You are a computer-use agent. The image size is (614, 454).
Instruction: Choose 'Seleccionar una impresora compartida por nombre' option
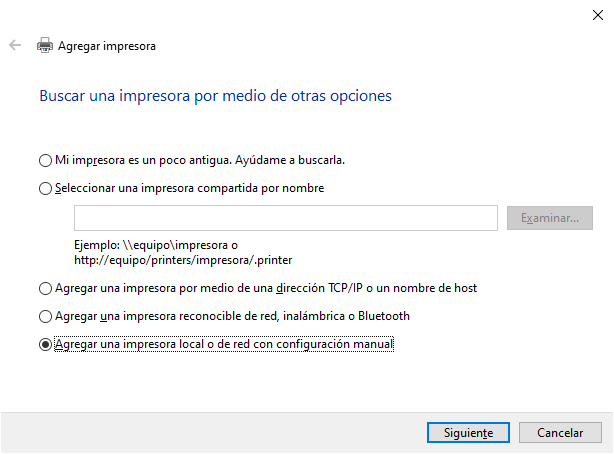pos(44,188)
